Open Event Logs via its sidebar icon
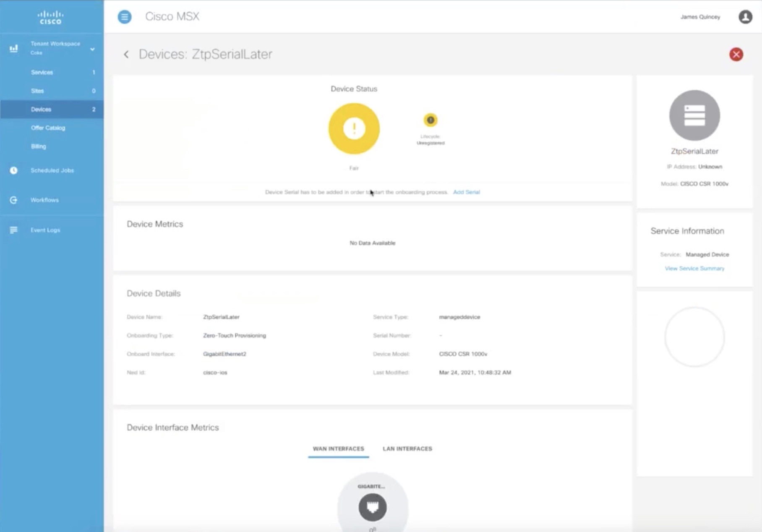This screenshot has height=532, width=762. (x=14, y=229)
